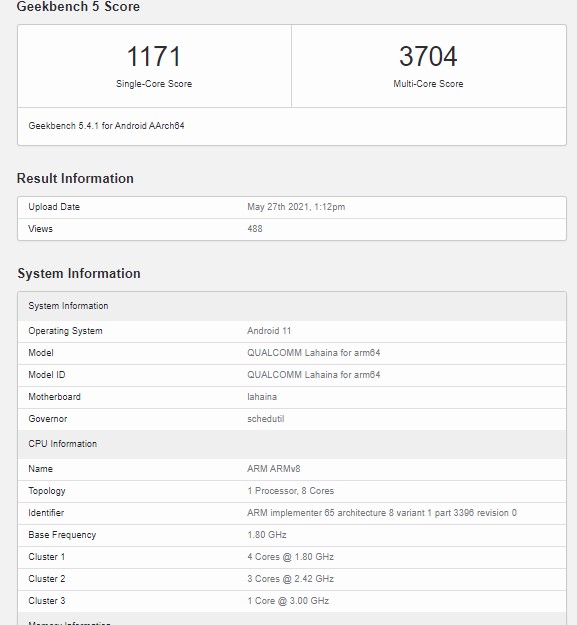The image size is (577, 625).
Task: Select the Base Frequency value 1.80 GHz
Action: click(267, 535)
